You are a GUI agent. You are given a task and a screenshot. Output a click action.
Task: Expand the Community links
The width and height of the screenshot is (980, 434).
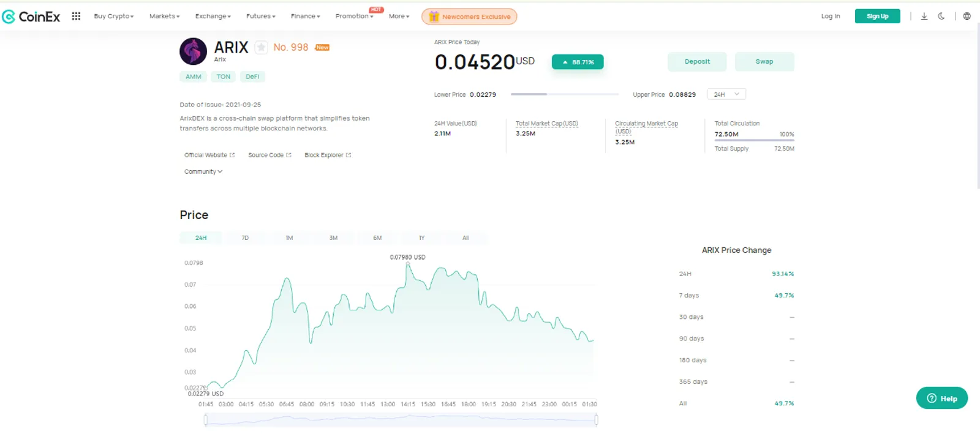tap(203, 172)
